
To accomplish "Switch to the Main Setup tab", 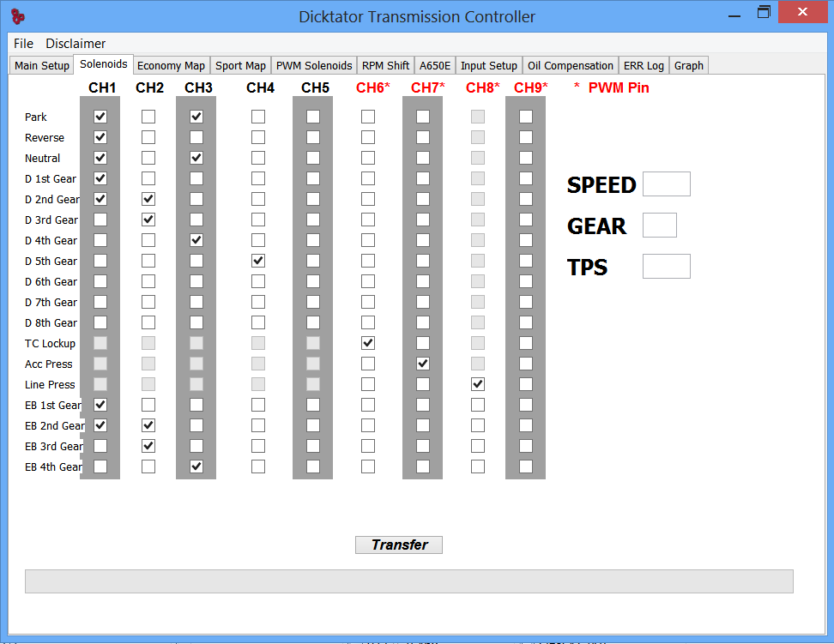I will coord(42,65).
